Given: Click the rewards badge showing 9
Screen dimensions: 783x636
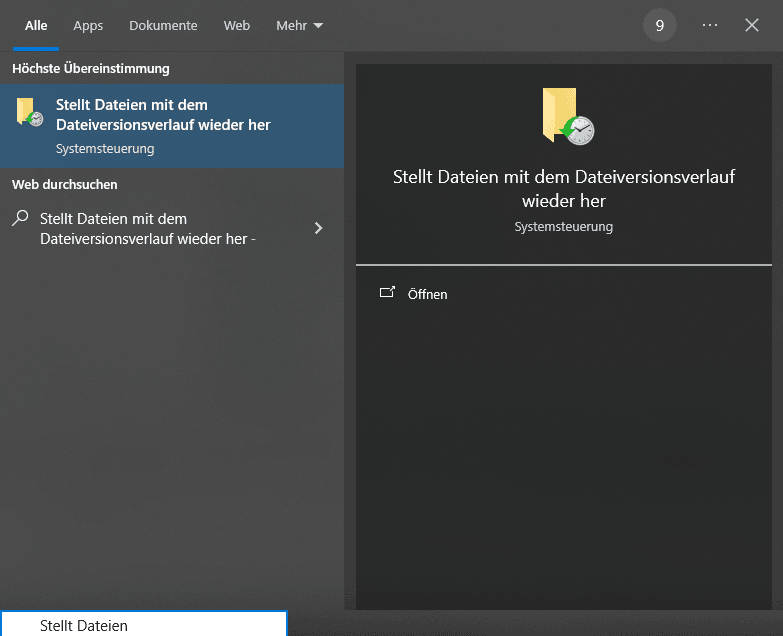Looking at the screenshot, I should click(660, 25).
